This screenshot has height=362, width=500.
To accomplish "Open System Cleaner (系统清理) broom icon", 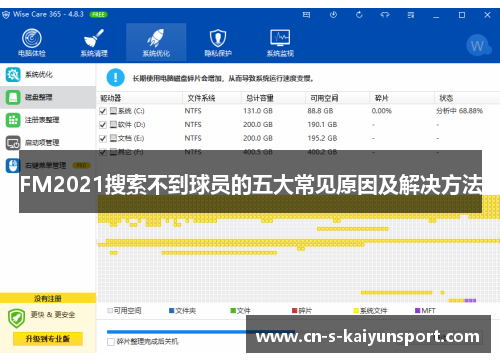I will click(x=94, y=38).
